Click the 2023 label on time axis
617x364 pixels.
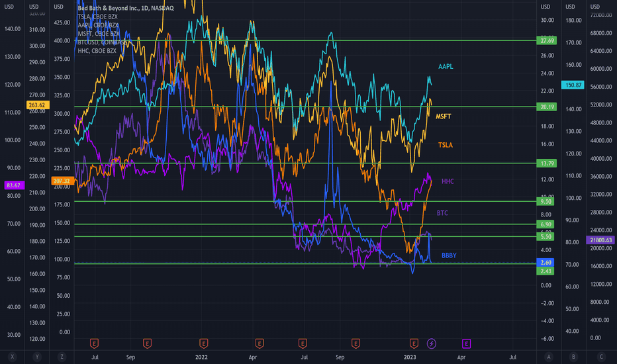click(410, 357)
